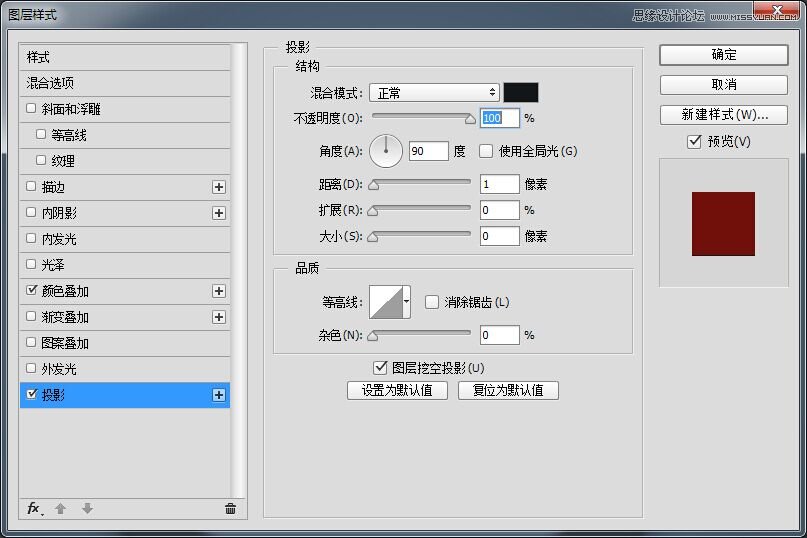Viewport: 807px width, 538px height.
Task: Enable the 渐变叠加 checkbox
Action: (x=31, y=316)
